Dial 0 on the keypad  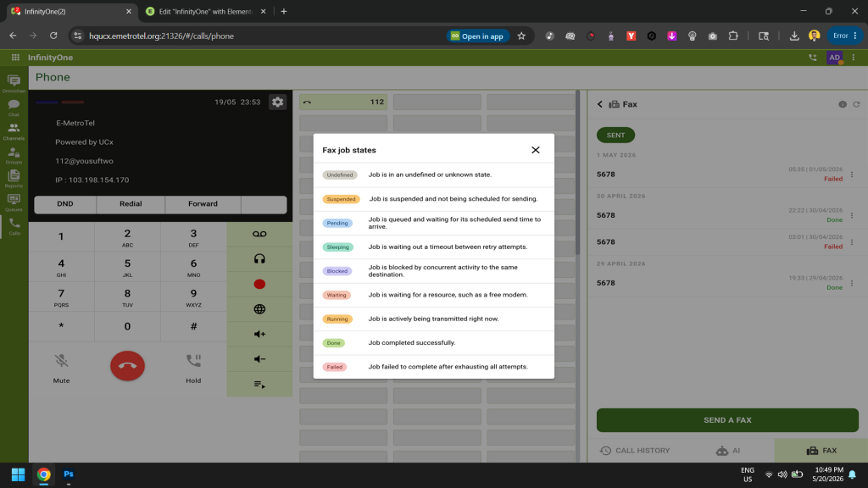127,326
